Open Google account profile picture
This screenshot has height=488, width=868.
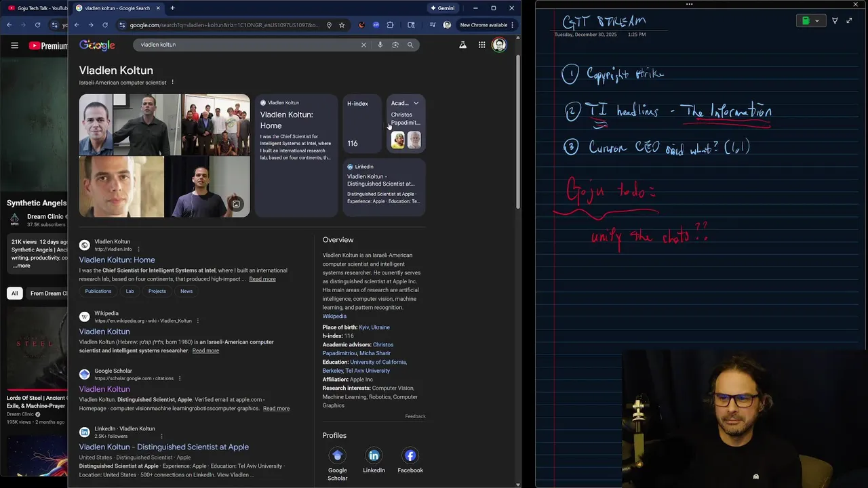[499, 45]
